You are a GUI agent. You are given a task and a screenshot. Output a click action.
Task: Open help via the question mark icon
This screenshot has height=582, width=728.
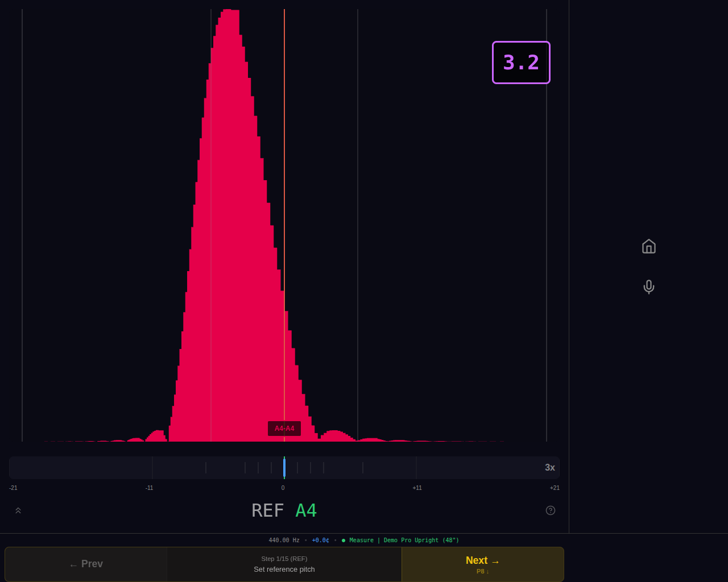pos(550,510)
